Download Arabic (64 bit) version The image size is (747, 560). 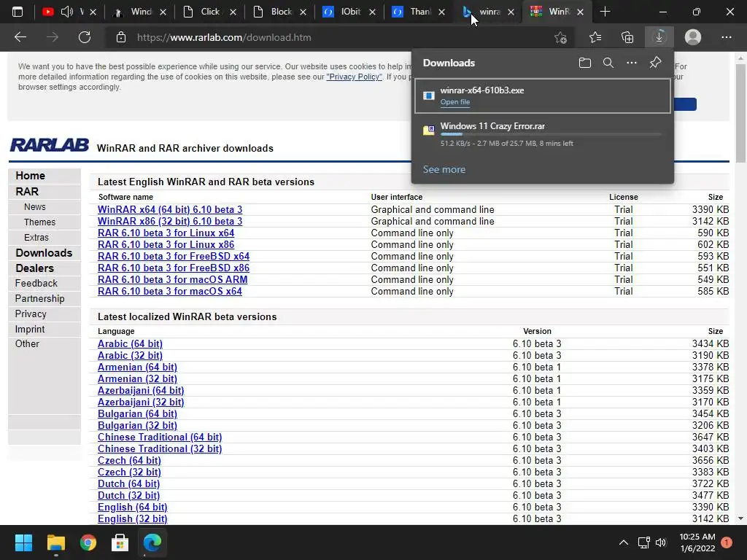130,344
